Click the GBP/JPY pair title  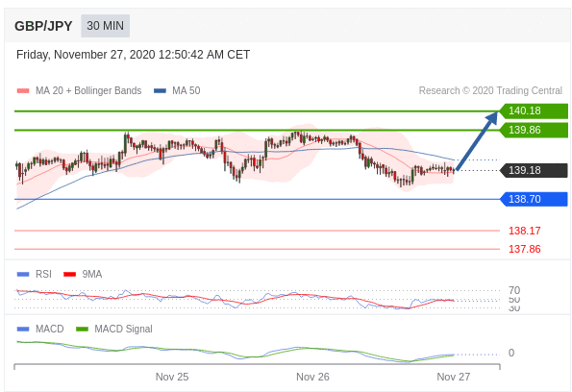coord(43,26)
